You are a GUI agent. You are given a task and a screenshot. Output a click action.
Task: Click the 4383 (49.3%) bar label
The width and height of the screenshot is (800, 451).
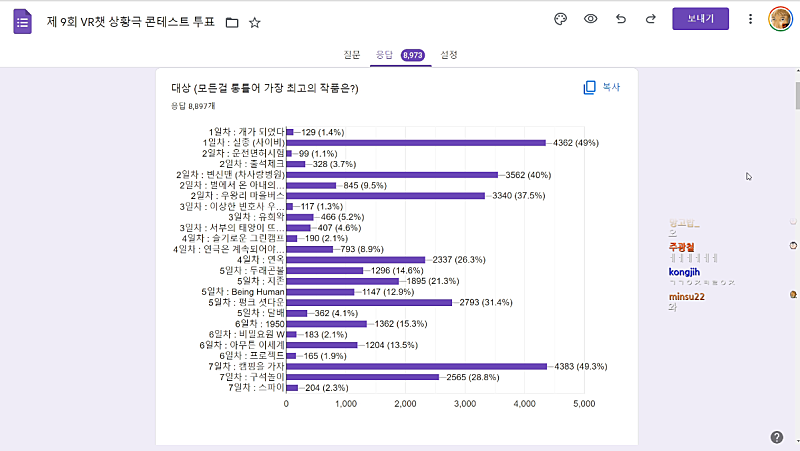coord(581,366)
